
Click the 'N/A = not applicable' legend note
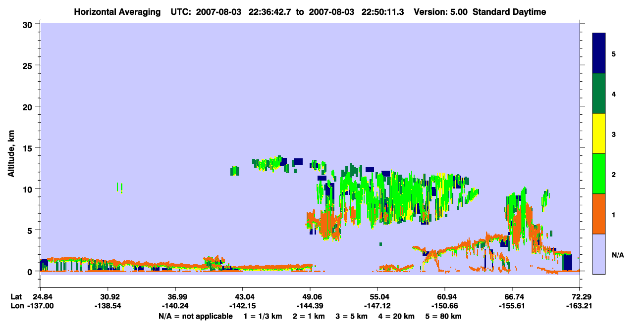tap(195, 316)
